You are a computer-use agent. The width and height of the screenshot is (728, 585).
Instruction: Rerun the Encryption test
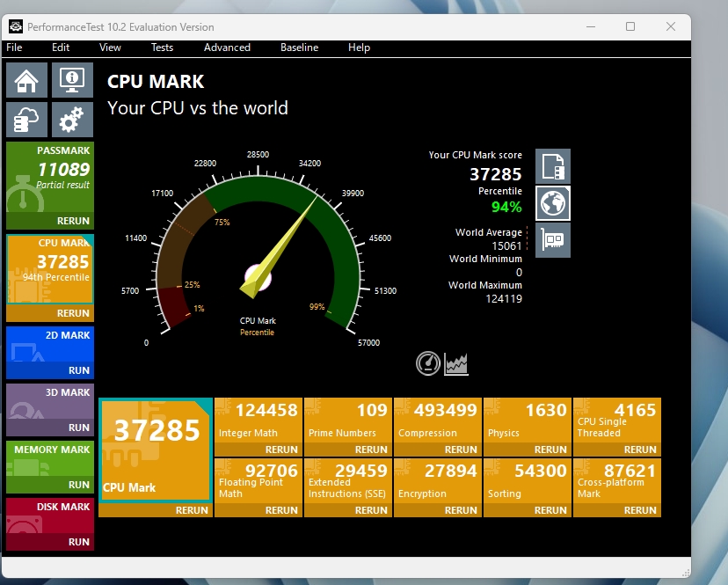click(437, 510)
